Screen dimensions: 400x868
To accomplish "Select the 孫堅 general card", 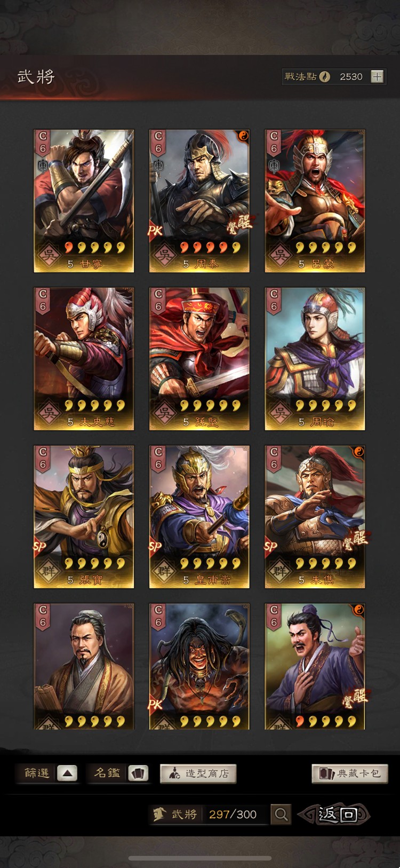I will (x=199, y=359).
